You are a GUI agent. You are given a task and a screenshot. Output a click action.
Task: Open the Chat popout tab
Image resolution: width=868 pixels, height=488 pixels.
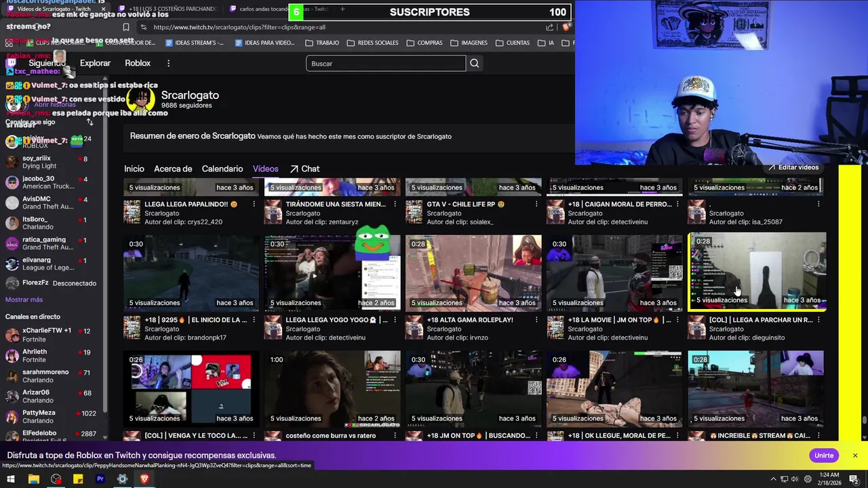304,169
